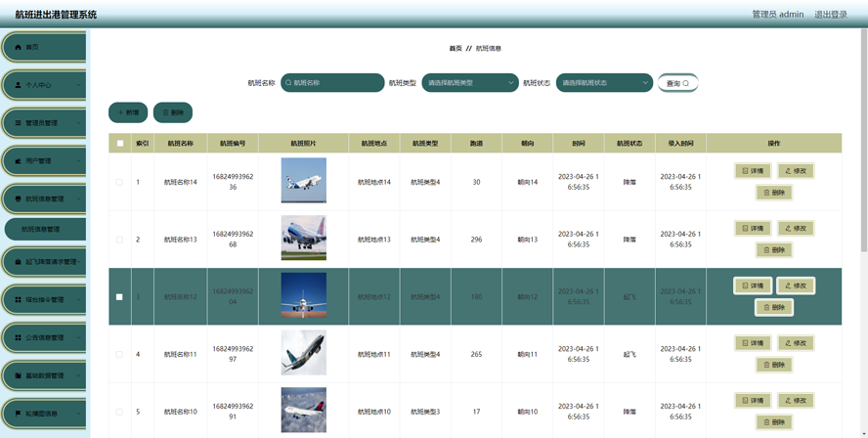Check the row checkbox for 航班名称11
The height and width of the screenshot is (438, 868).
[x=119, y=354]
